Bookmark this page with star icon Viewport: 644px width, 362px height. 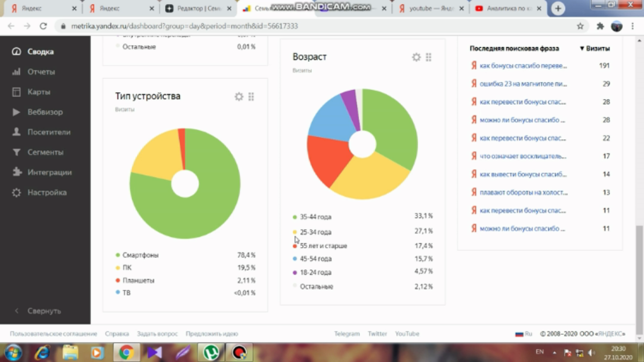click(x=580, y=26)
